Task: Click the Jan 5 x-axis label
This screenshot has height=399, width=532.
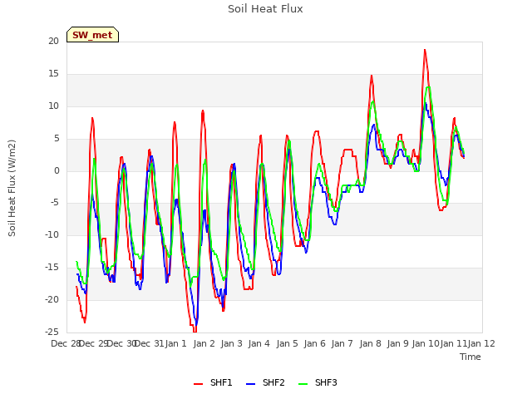Action: tap(287, 343)
